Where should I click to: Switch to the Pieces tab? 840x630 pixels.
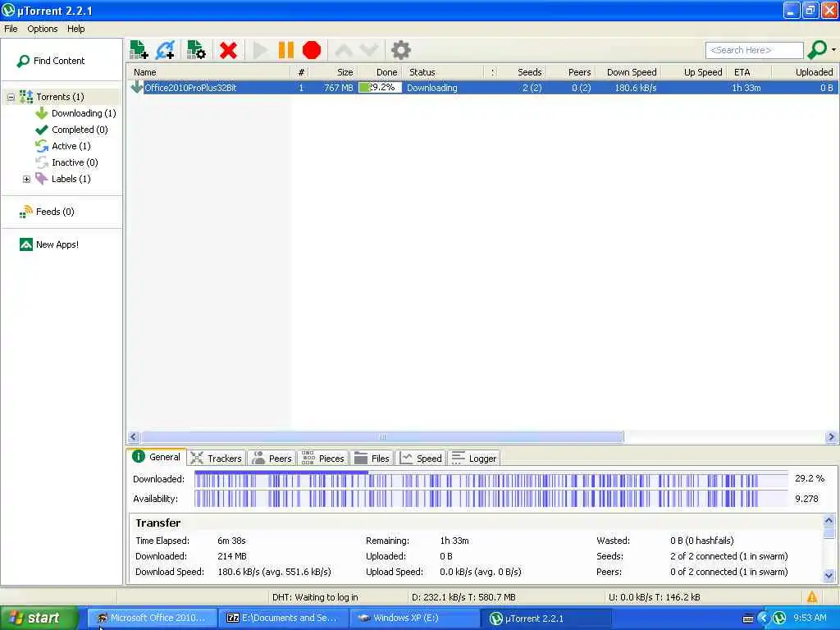pyautogui.click(x=323, y=459)
